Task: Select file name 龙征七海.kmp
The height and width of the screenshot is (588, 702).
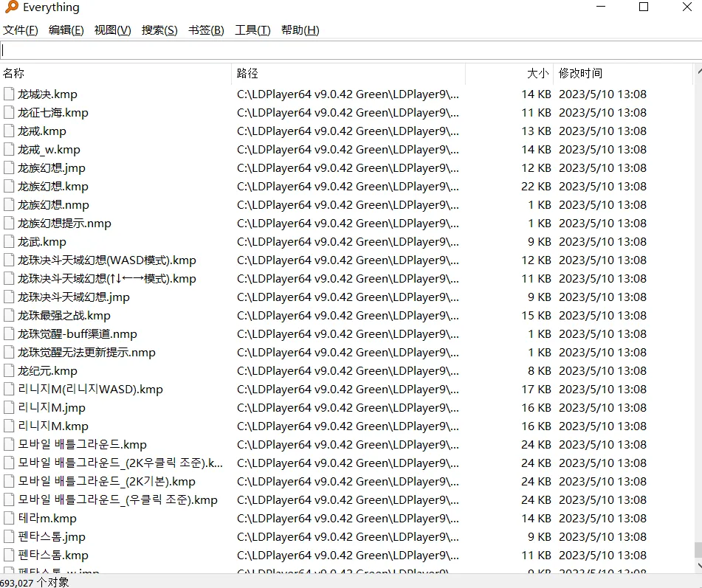Action: [x=53, y=112]
